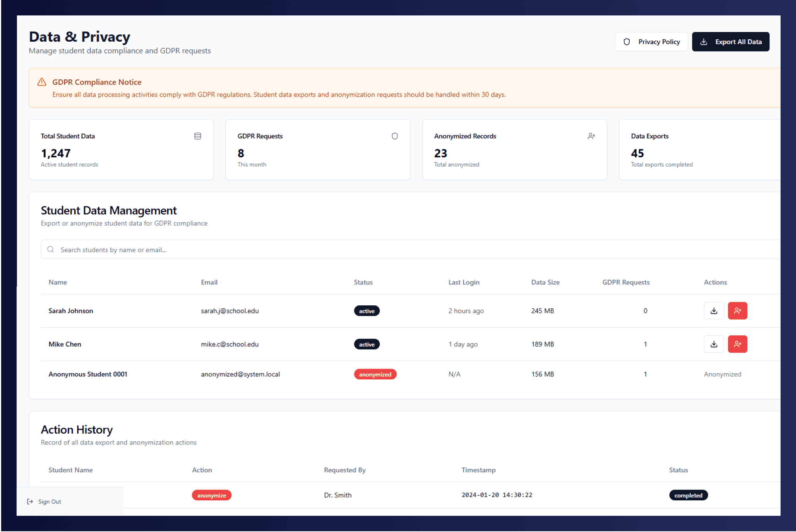Click the completed status badge
This screenshot has height=532, width=796.
point(688,495)
